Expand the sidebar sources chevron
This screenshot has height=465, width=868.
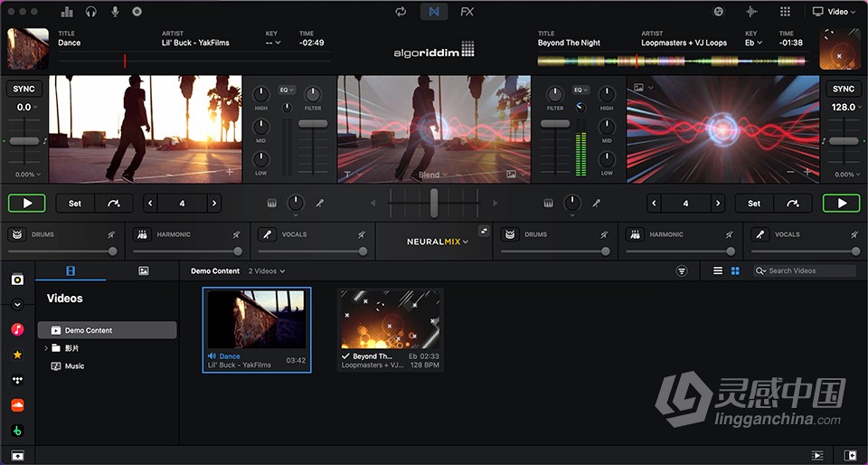(x=17, y=304)
